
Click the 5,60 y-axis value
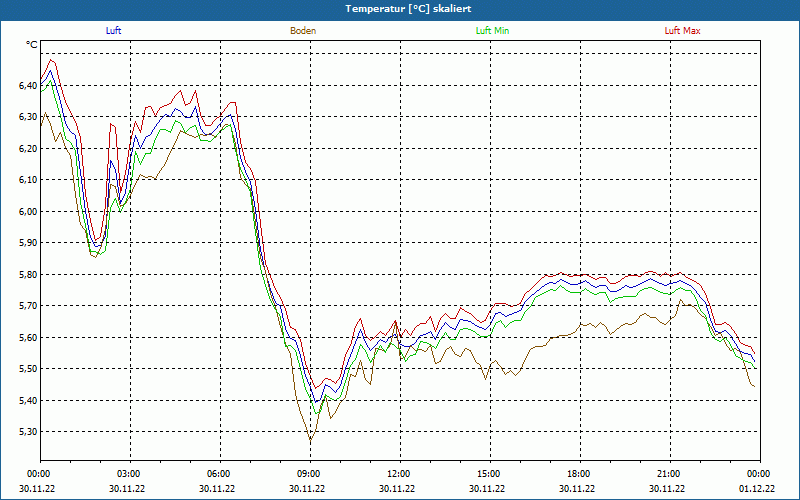[28, 337]
